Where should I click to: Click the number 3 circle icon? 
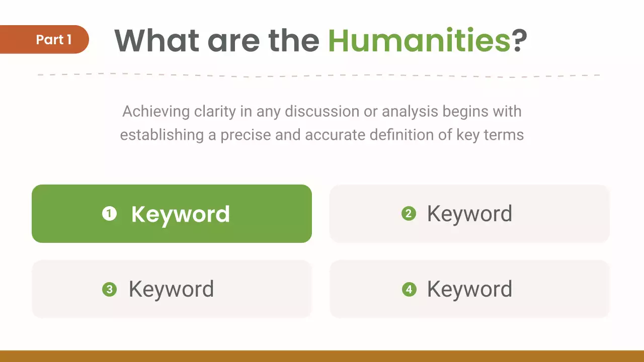tap(109, 290)
